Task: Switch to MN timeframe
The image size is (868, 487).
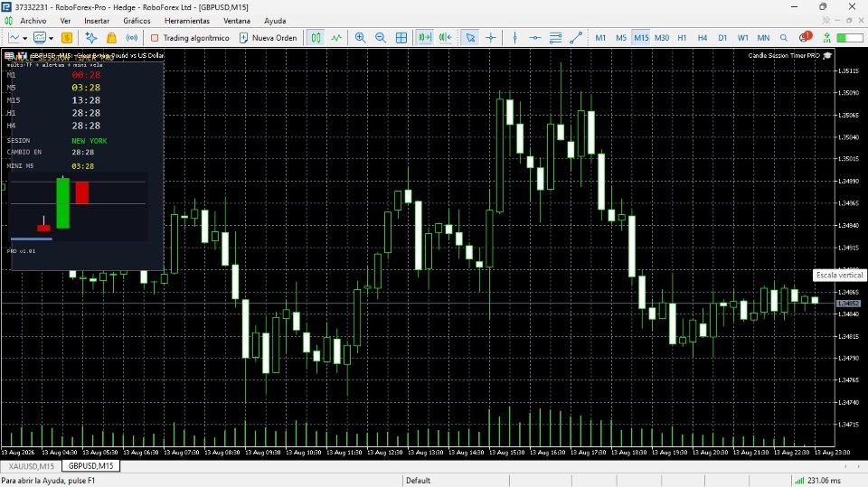Action: point(763,38)
